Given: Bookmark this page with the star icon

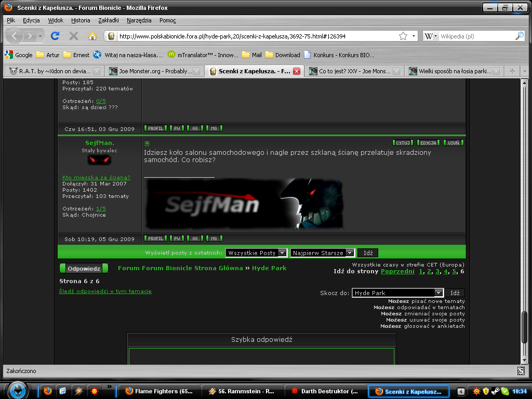Looking at the screenshot, I should 403,36.
